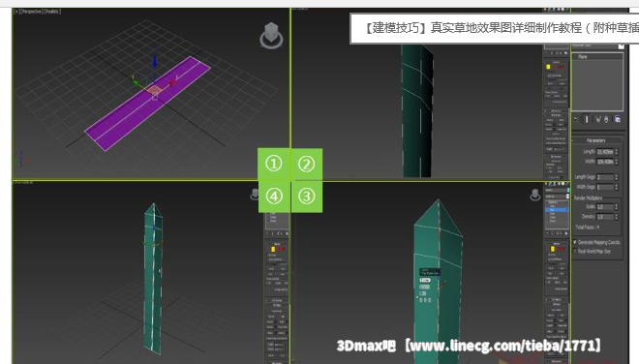Collapse the Parameters rollout

[595, 140]
